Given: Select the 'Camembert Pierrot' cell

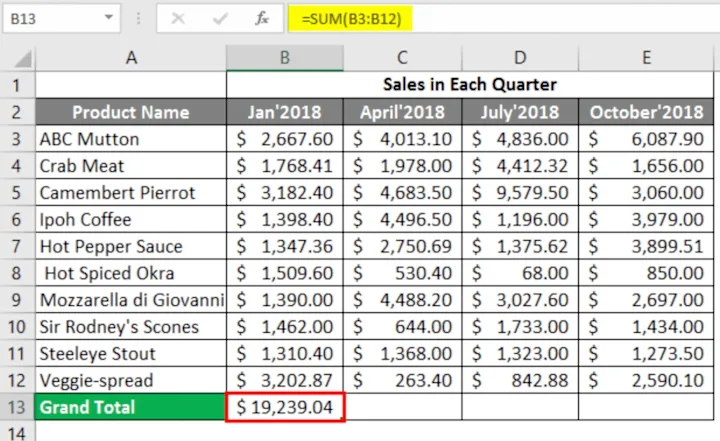Looking at the screenshot, I should (131, 192).
